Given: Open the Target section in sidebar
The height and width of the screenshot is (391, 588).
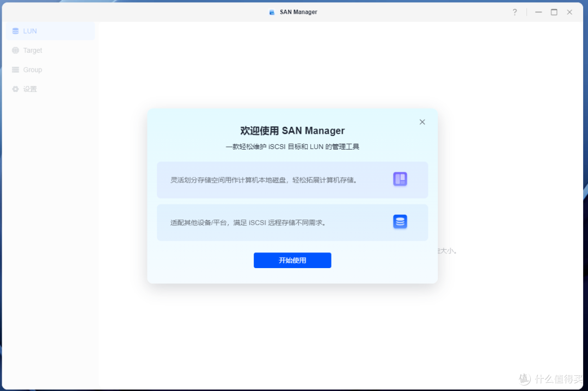Looking at the screenshot, I should 50,50.
